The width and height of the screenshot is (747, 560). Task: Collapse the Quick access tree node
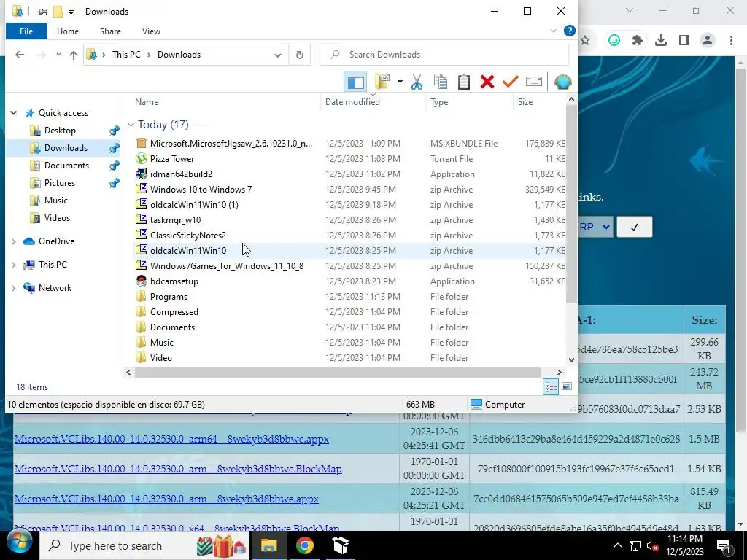[x=14, y=113]
